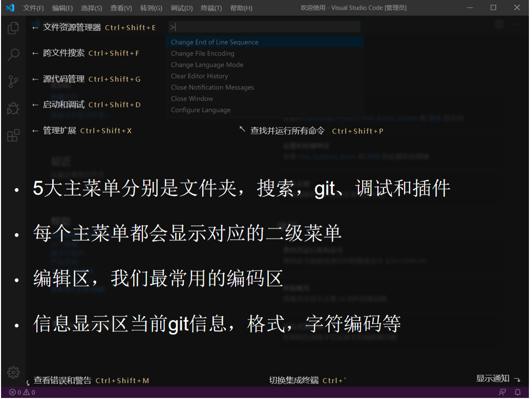The height and width of the screenshot is (399, 532).
Task: Select Close Window command
Action: pyautogui.click(x=265, y=98)
